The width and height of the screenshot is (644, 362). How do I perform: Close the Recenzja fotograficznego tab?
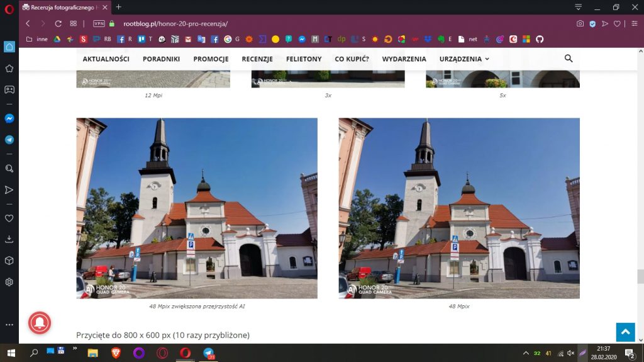pos(105,8)
